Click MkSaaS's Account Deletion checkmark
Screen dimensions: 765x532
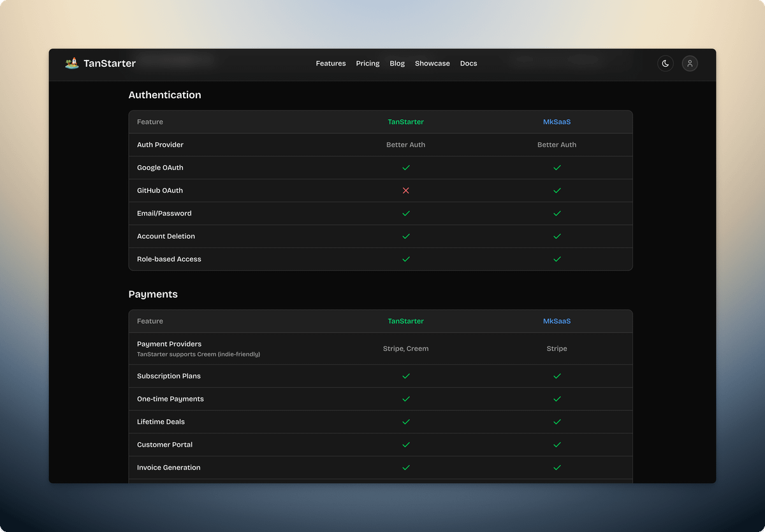point(557,236)
